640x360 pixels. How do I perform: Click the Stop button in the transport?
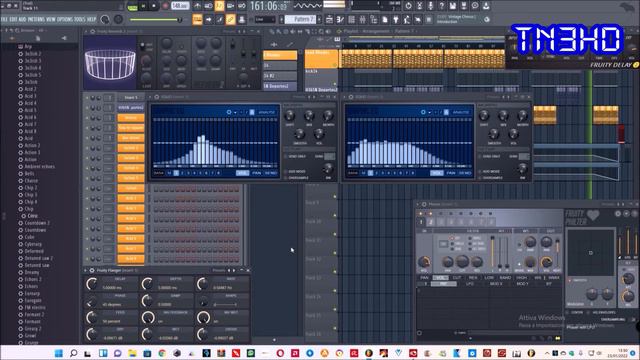(154, 6)
